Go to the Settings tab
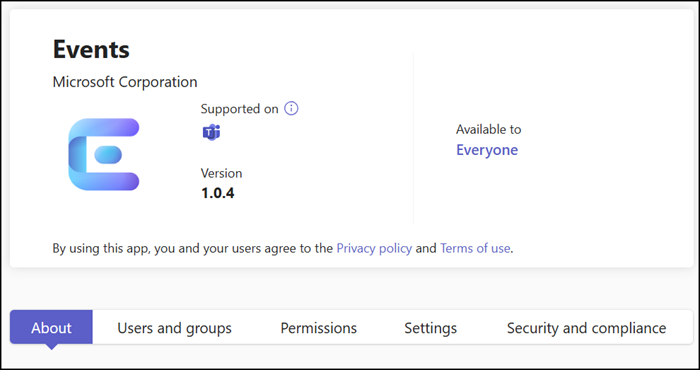The image size is (700, 370). tap(430, 328)
